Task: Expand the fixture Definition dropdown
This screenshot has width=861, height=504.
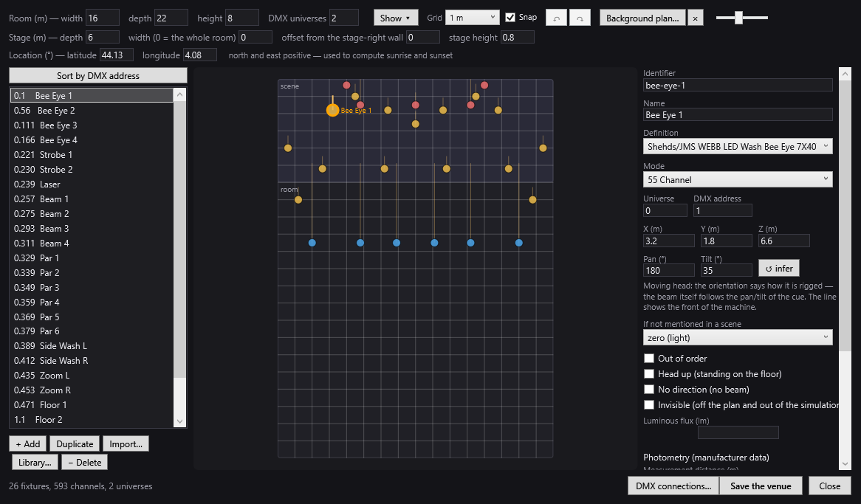Action: (738, 147)
